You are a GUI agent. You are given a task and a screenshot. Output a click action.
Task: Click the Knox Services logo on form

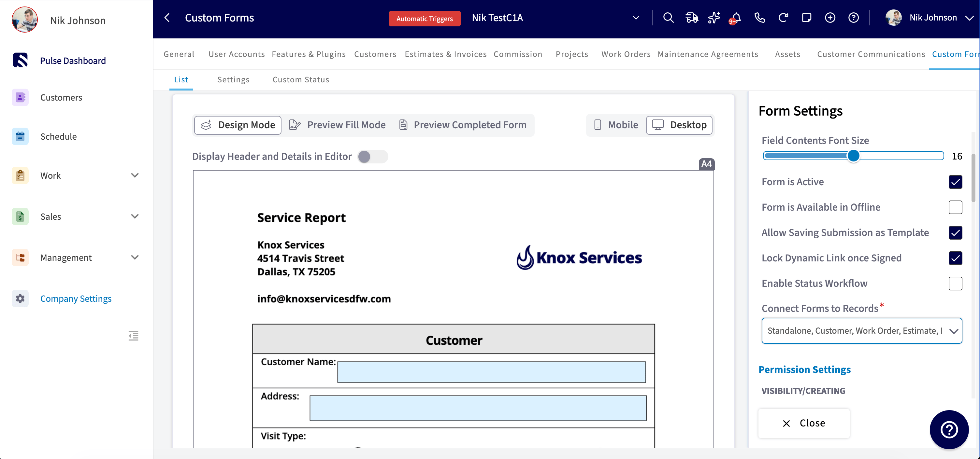point(579,257)
